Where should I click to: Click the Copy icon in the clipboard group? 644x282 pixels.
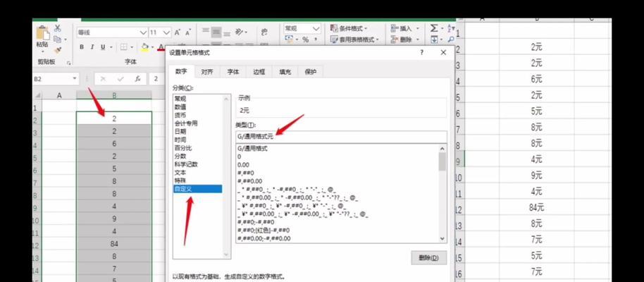point(57,39)
